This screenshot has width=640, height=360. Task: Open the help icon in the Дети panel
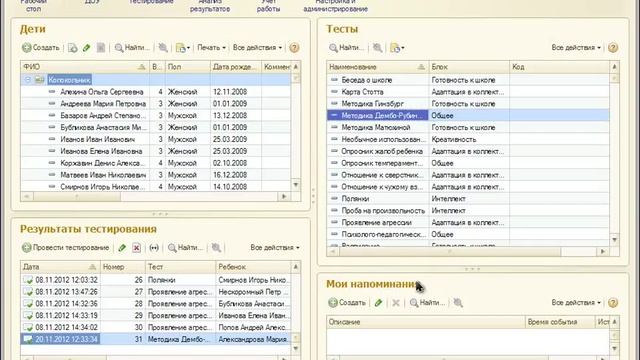(294, 48)
